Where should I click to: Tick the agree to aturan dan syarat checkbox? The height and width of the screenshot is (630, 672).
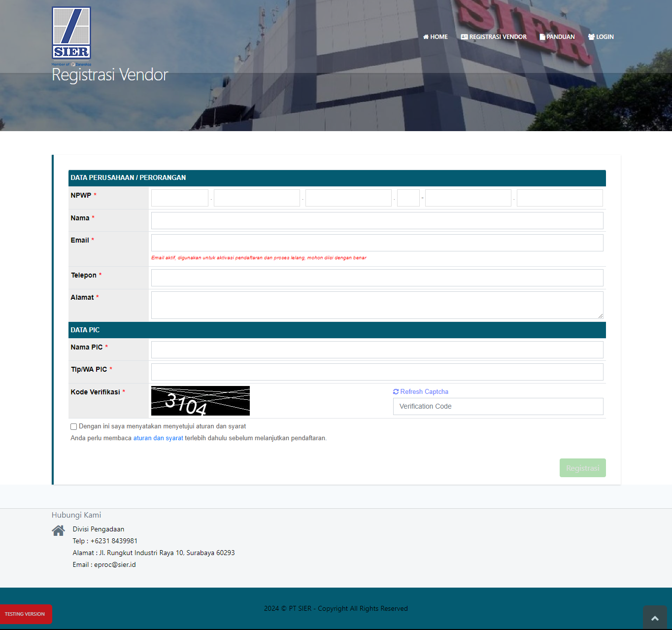(x=74, y=427)
